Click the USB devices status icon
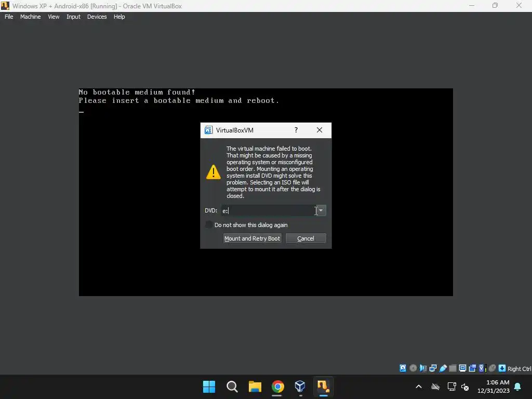 click(443, 368)
